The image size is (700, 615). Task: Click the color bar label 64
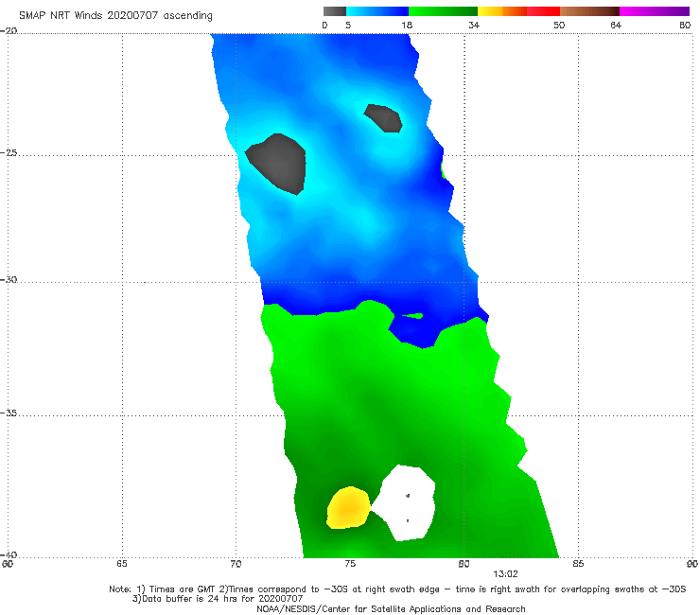point(616,26)
